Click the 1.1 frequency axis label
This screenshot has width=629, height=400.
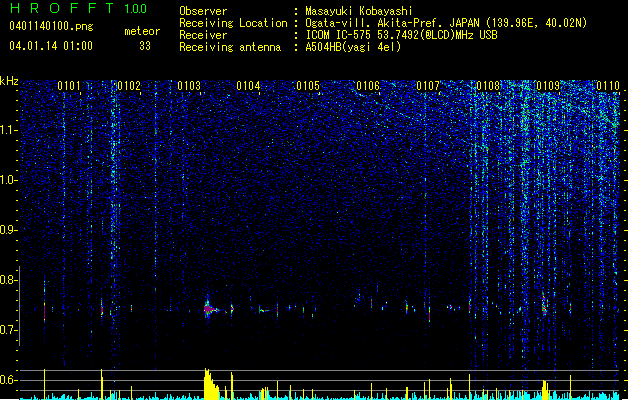pyautogui.click(x=9, y=130)
